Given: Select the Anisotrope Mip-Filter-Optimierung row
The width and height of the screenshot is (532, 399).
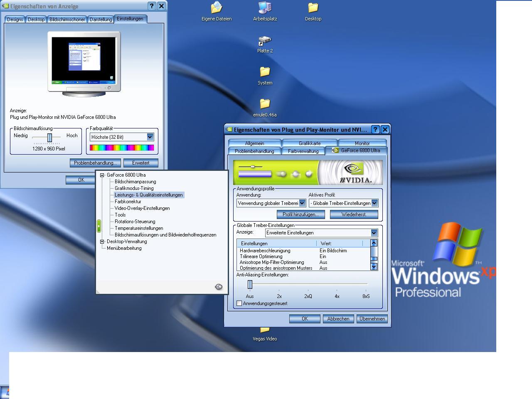Looking at the screenshot, I should 303,262.
